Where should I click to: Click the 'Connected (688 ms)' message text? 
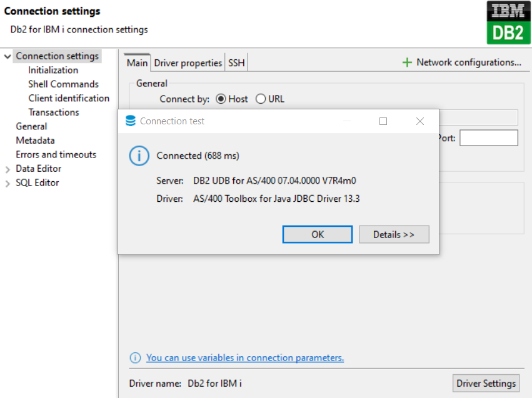coord(198,156)
